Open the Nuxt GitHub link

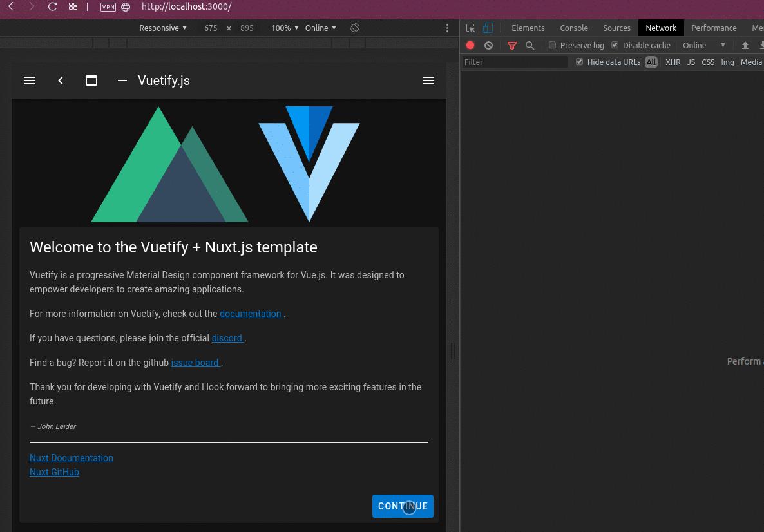54,472
